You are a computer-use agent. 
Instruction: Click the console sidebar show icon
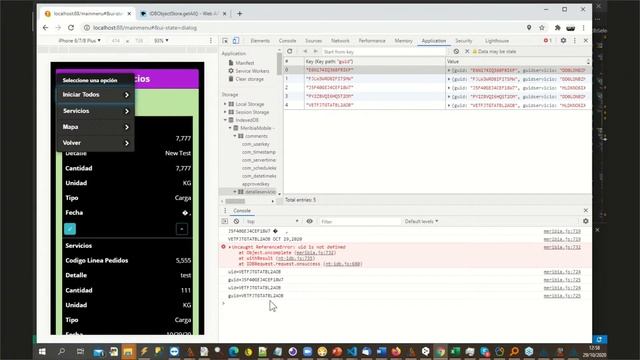tap(225, 221)
